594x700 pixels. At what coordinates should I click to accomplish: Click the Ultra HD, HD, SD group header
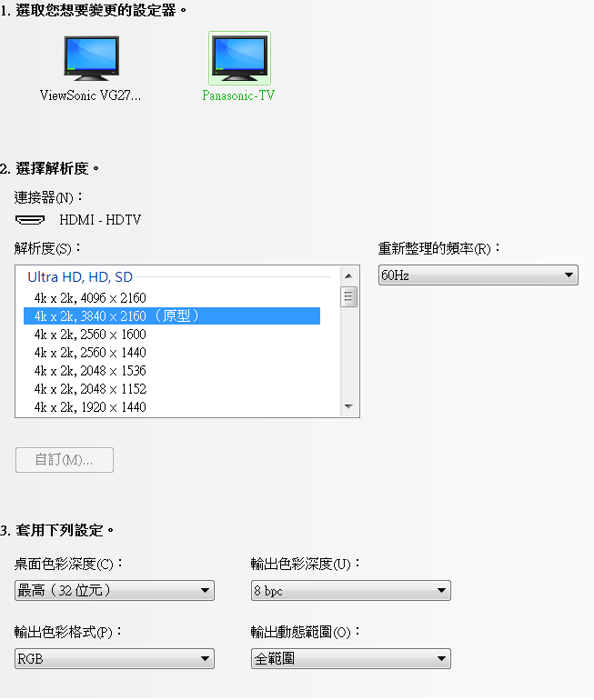pyautogui.click(x=80, y=276)
